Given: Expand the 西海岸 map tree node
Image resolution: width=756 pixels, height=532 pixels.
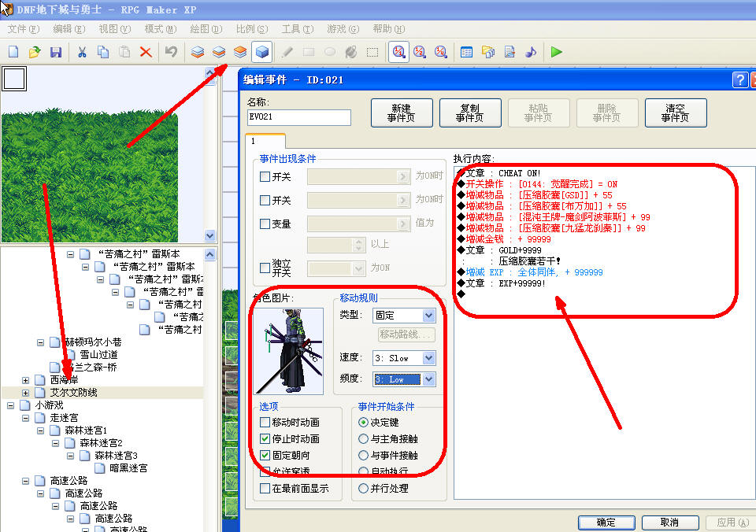Looking at the screenshot, I should (25, 380).
